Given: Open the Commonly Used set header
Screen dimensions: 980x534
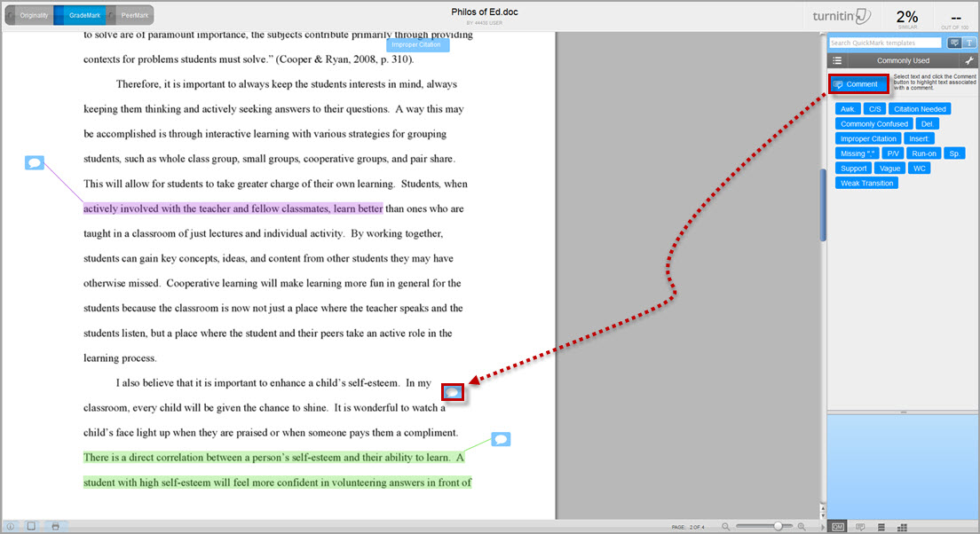Looking at the screenshot, I should (x=903, y=60).
